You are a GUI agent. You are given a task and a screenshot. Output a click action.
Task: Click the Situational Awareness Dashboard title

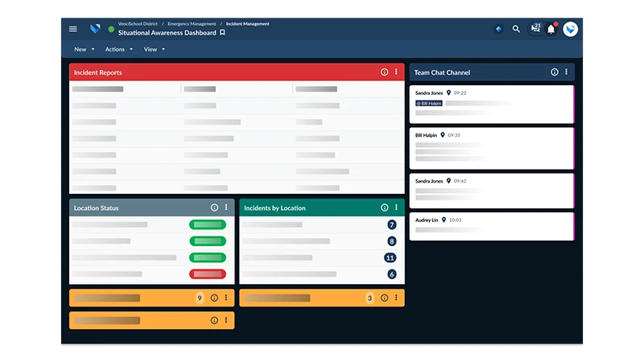pos(167,33)
